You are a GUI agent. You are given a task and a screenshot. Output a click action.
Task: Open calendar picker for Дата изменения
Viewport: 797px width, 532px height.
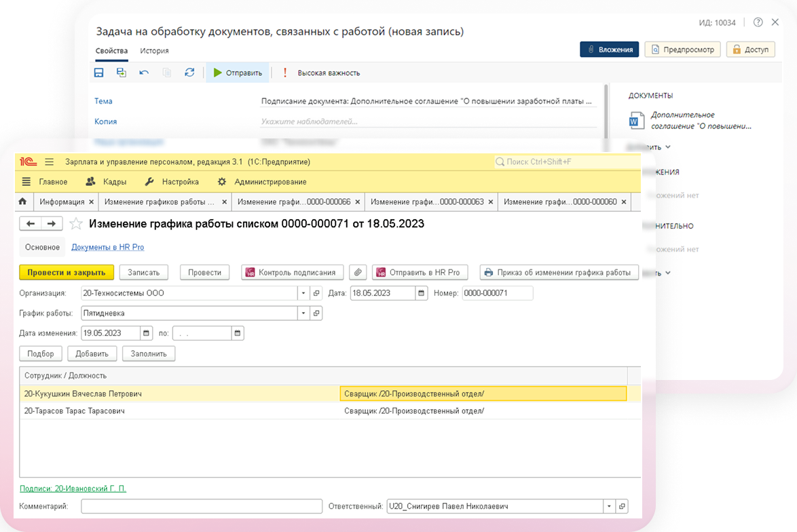147,333
